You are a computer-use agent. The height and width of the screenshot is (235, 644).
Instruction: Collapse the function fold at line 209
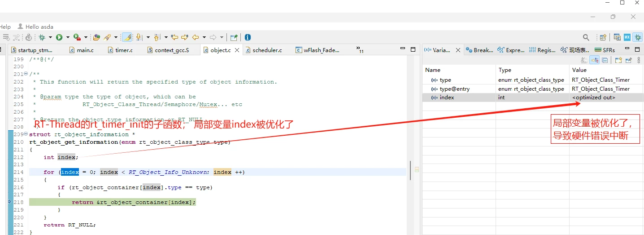tap(26, 134)
